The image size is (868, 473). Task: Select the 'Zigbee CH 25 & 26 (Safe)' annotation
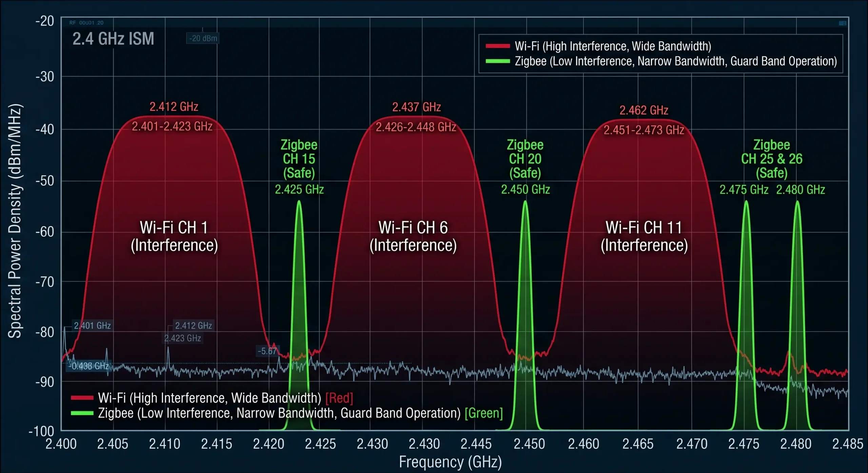(772, 159)
